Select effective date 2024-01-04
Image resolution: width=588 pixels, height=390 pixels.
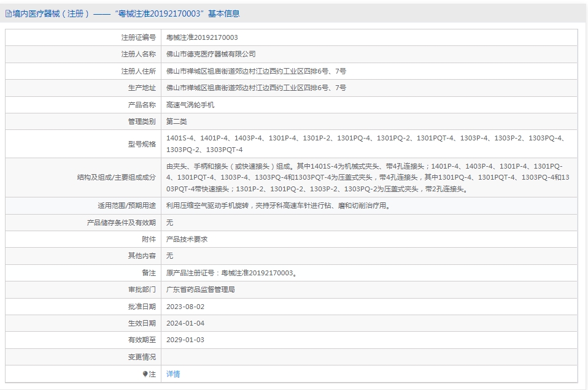(x=185, y=323)
